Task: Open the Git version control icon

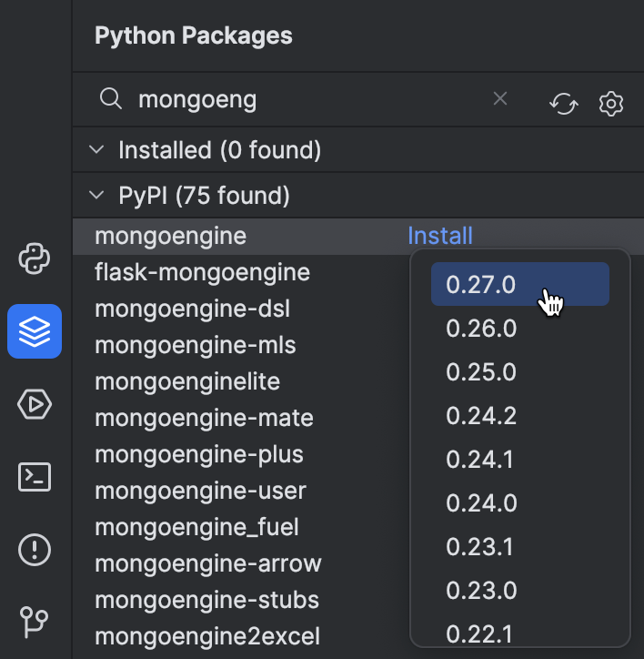Action: coord(34,623)
